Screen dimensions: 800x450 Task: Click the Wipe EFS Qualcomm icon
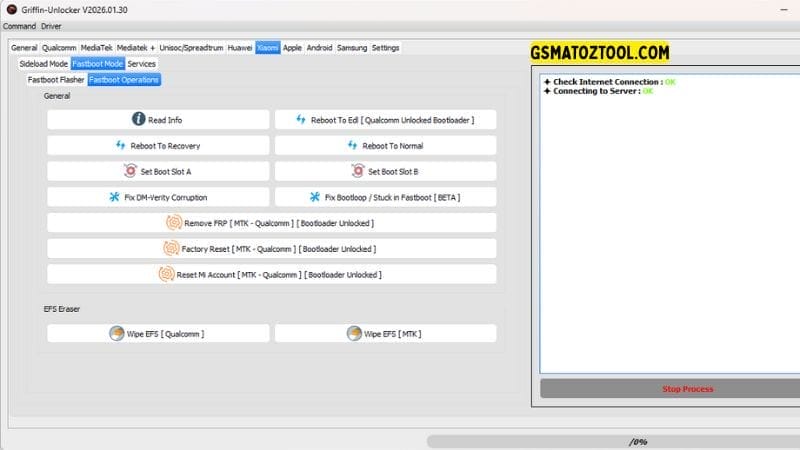pyautogui.click(x=118, y=333)
